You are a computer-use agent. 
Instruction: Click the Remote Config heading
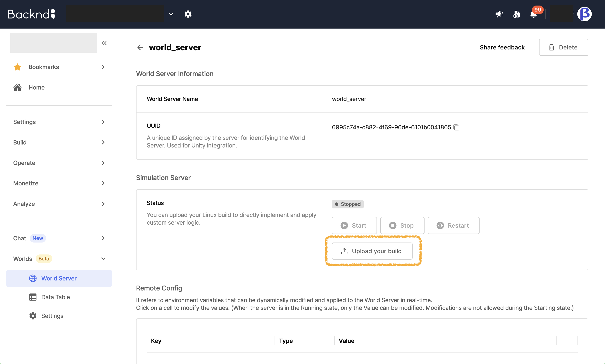(159, 288)
